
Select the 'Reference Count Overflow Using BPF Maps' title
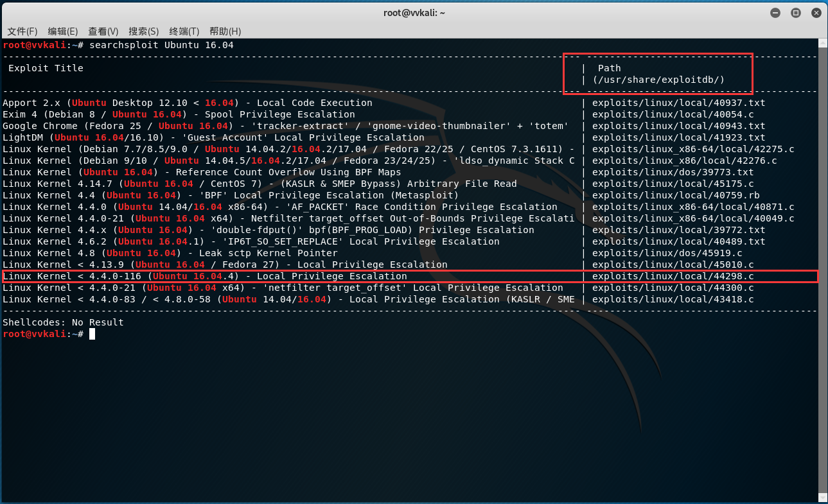pyautogui.click(x=202, y=172)
